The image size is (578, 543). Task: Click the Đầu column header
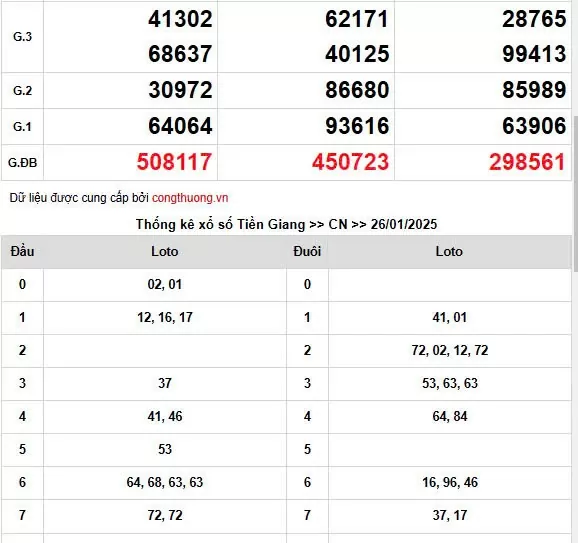(22, 251)
